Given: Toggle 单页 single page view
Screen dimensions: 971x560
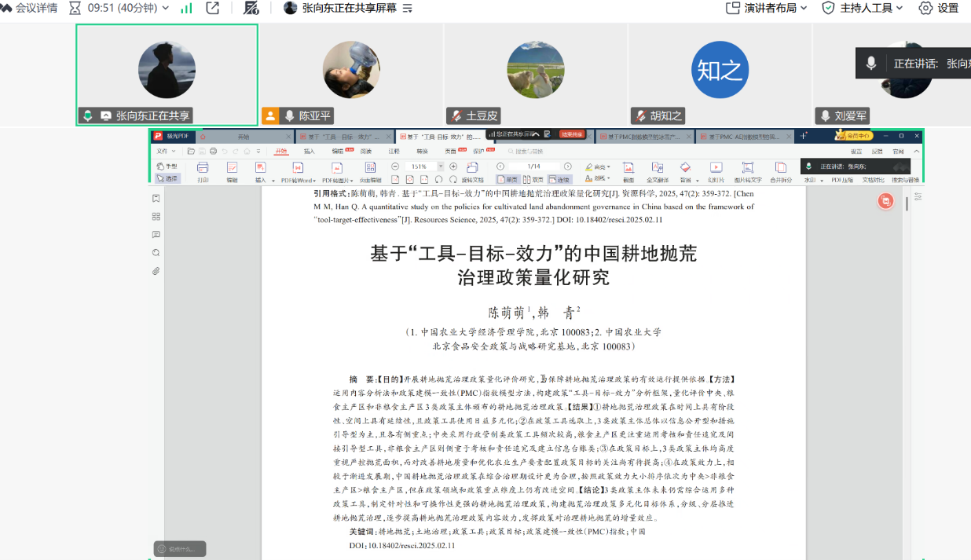Looking at the screenshot, I should coord(507,179).
